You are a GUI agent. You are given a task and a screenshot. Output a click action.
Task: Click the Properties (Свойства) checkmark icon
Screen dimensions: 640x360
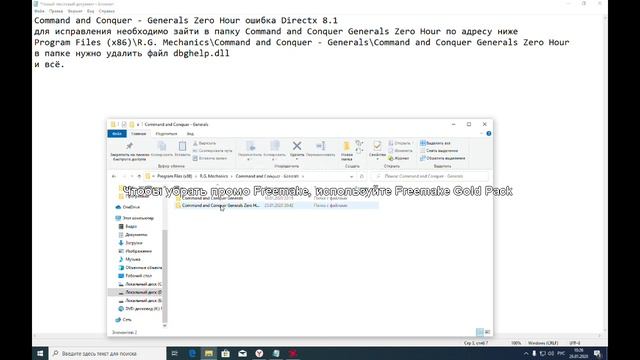point(377,146)
